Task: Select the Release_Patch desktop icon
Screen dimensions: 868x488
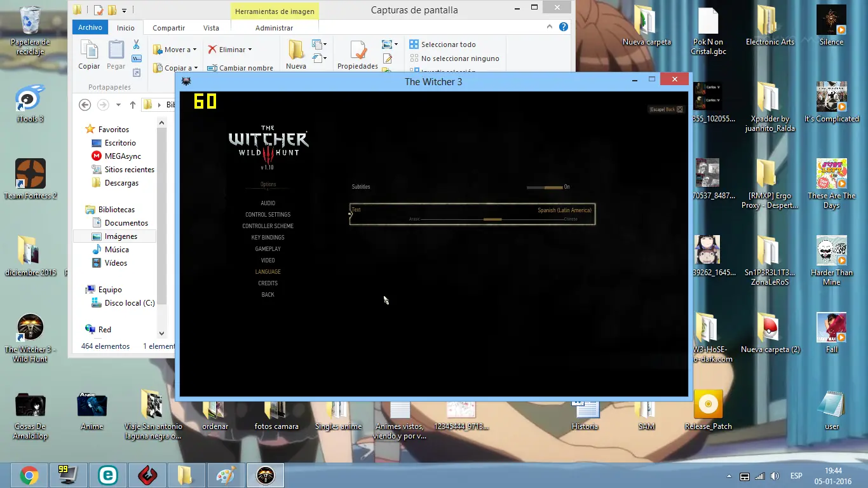Action: [709, 410]
